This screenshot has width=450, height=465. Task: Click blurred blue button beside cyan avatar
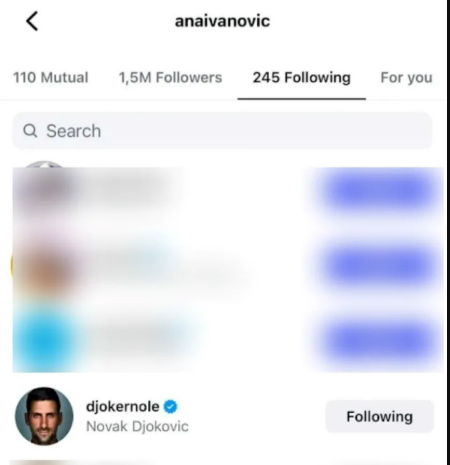click(378, 341)
